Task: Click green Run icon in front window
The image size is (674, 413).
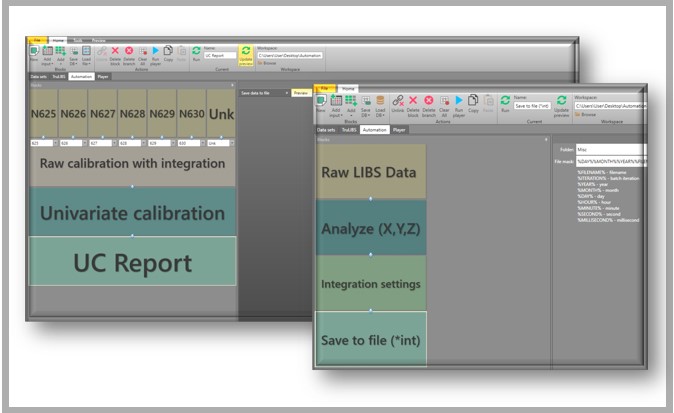Action: coord(505,100)
